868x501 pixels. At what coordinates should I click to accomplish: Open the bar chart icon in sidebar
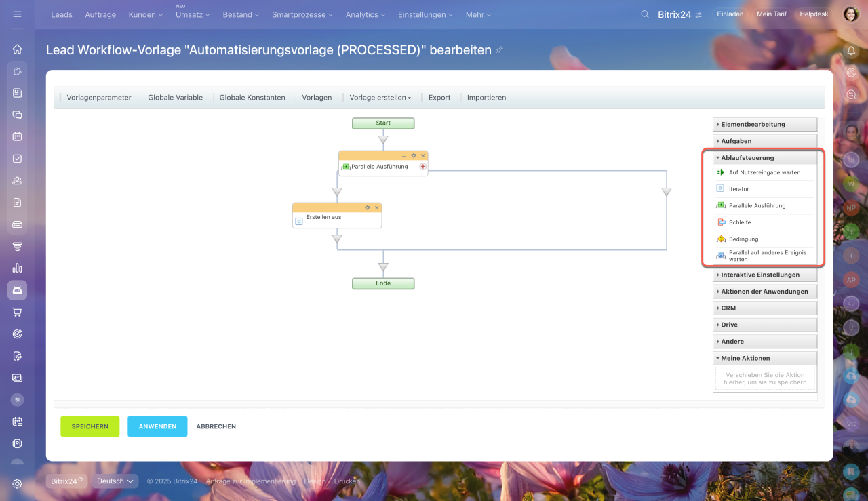17,268
